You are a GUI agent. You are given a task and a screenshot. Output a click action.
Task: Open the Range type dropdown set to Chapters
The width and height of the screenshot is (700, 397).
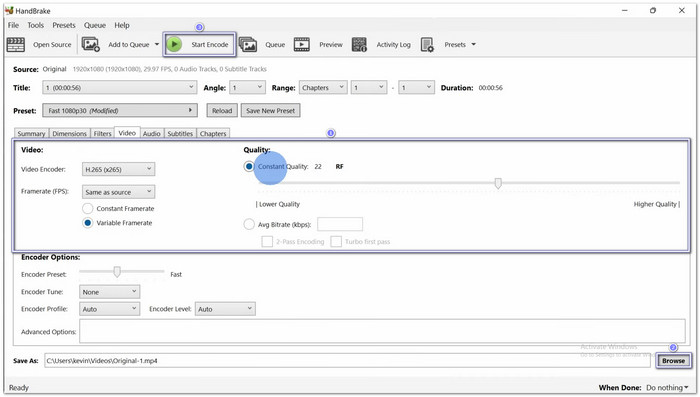click(323, 88)
